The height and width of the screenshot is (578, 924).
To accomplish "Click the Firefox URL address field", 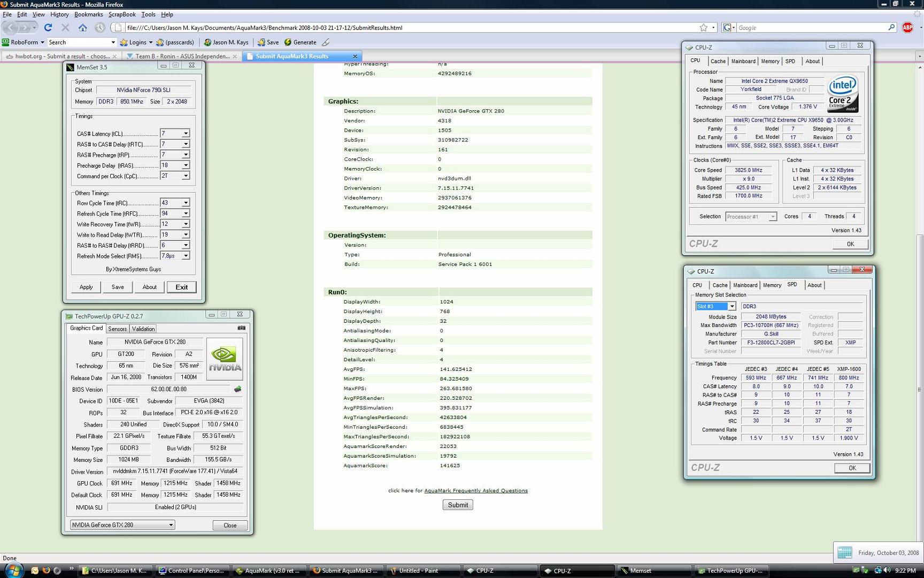I will tap(411, 27).
